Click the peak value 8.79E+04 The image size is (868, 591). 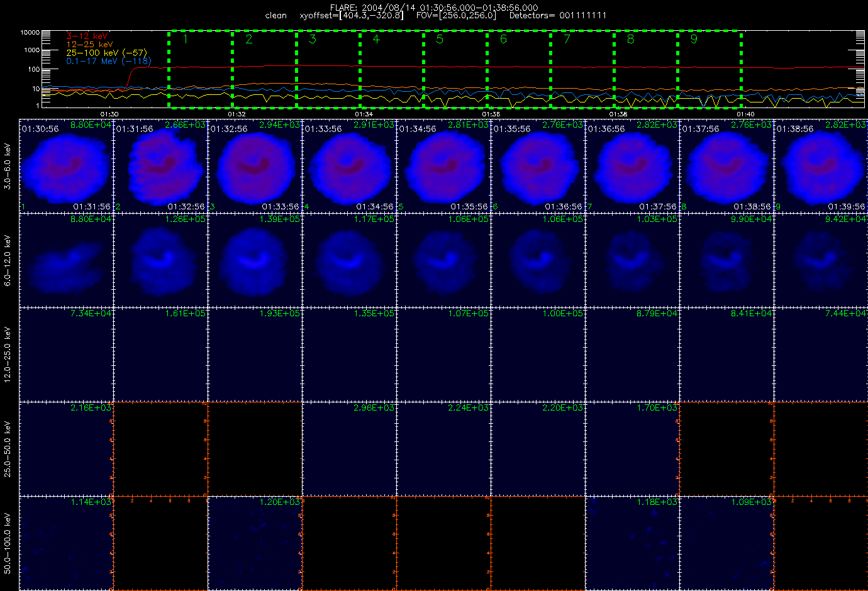point(657,314)
